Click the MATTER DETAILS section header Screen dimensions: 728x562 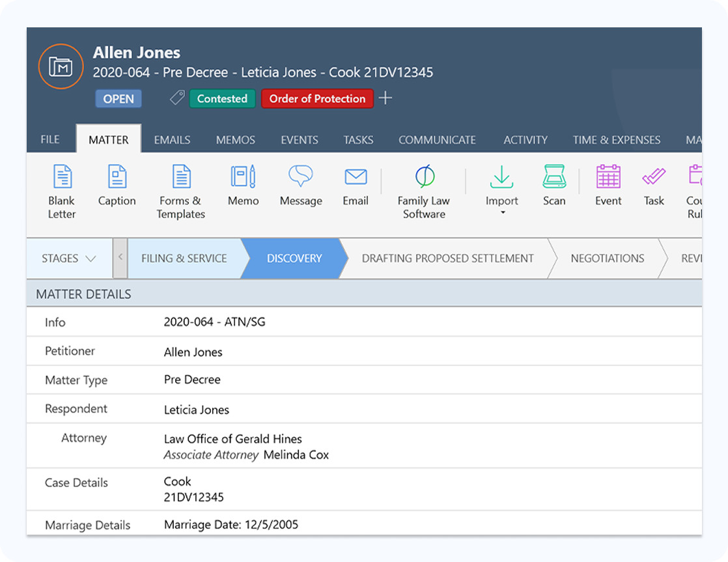(x=364, y=294)
